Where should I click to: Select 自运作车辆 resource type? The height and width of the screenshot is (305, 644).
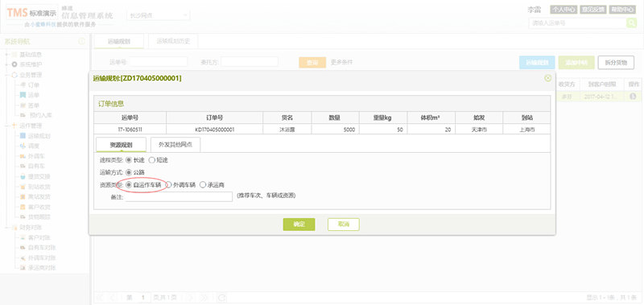(x=129, y=185)
